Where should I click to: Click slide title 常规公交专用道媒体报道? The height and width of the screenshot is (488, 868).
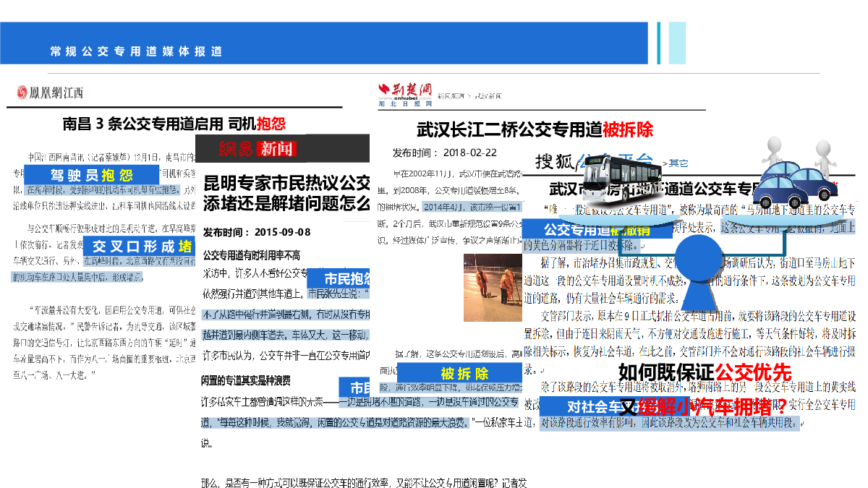click(x=136, y=51)
